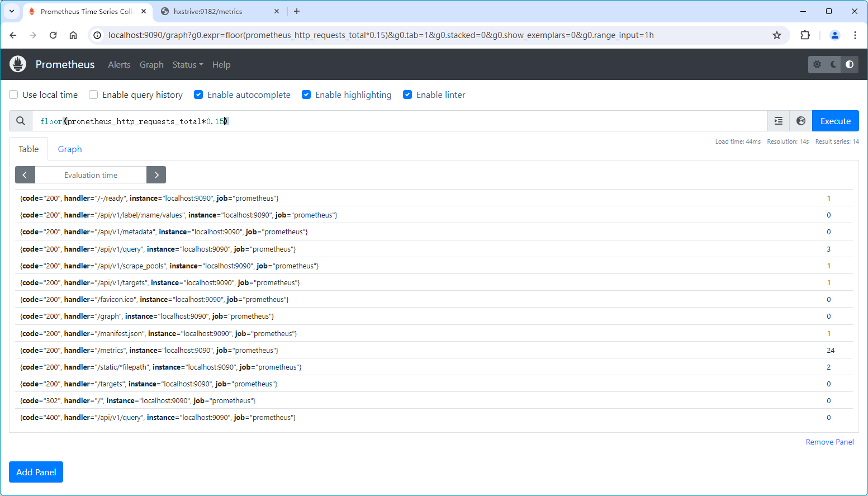868x496 pixels.
Task: Select the row with handler "/static/*filepath"
Action: 434,367
